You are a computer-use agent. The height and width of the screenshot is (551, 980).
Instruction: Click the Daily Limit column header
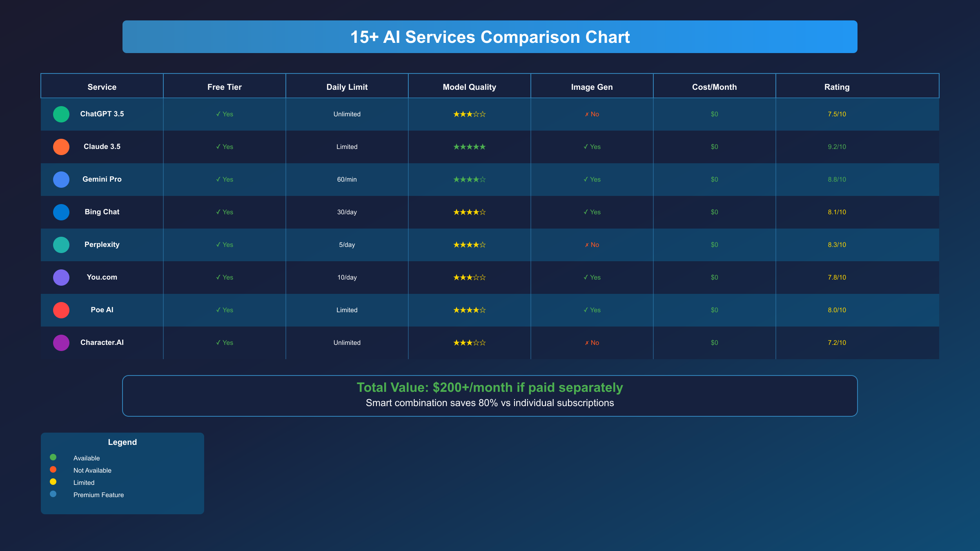click(x=347, y=87)
